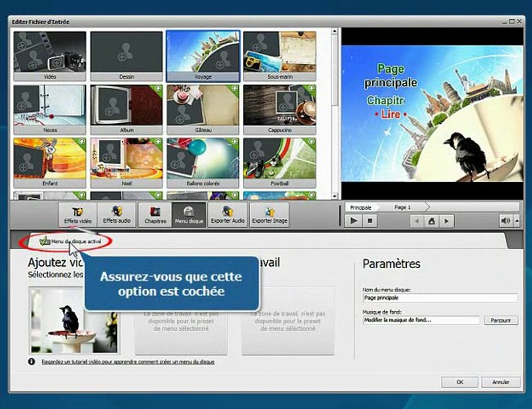
Task: Open the video tutorial link
Action: tap(128, 362)
